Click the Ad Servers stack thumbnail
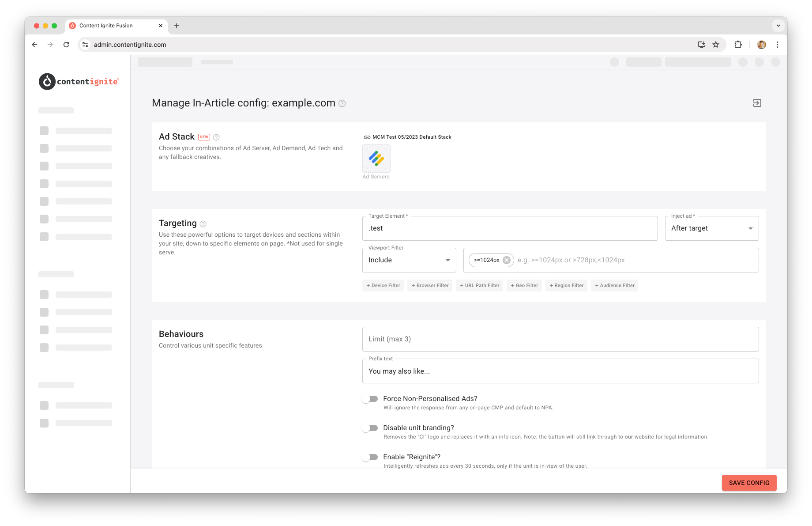The height and width of the screenshot is (526, 812). coord(376,159)
